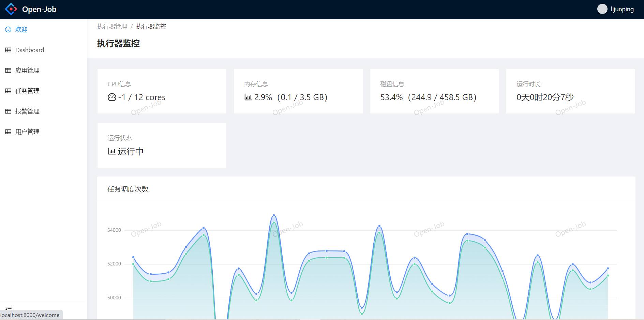Viewport: 644px width, 320px height.
Task: Click the 执行器监控 page heading
Action: tap(118, 44)
